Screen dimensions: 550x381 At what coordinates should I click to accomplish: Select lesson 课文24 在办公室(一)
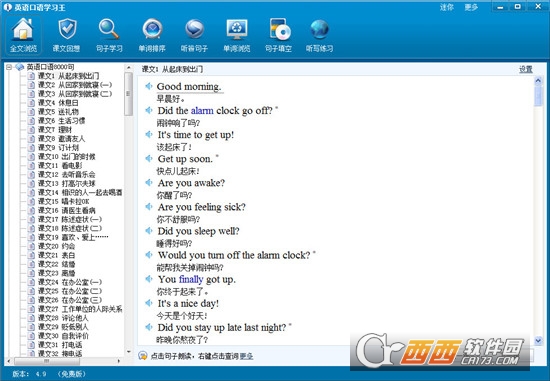coord(70,282)
